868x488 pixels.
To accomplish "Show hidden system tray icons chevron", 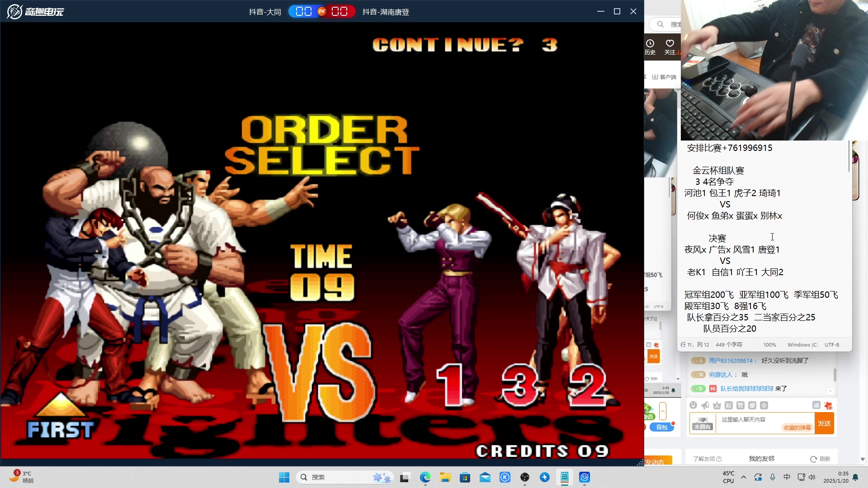I will click(744, 477).
